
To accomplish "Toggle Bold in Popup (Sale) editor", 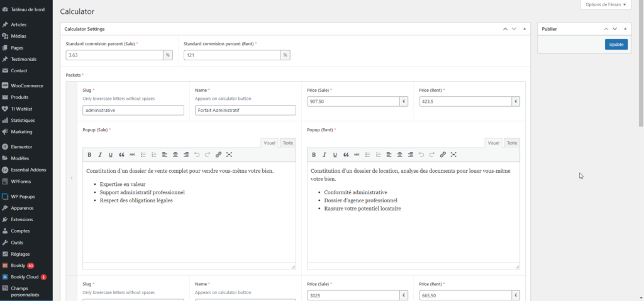I will [89, 155].
